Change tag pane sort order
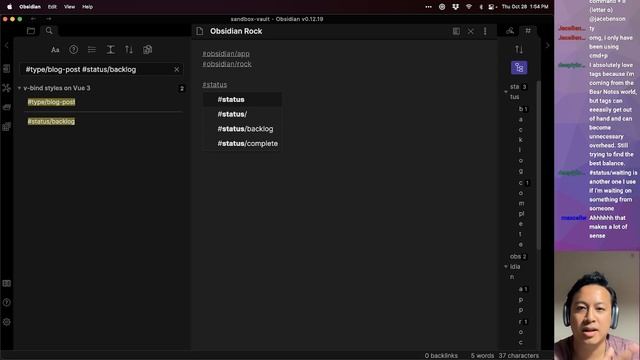The width and height of the screenshot is (640, 360). (519, 49)
